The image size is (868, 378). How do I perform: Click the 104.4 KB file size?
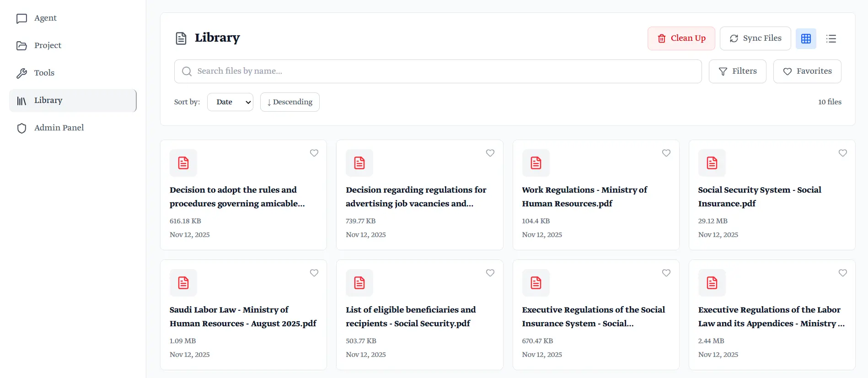tap(536, 221)
